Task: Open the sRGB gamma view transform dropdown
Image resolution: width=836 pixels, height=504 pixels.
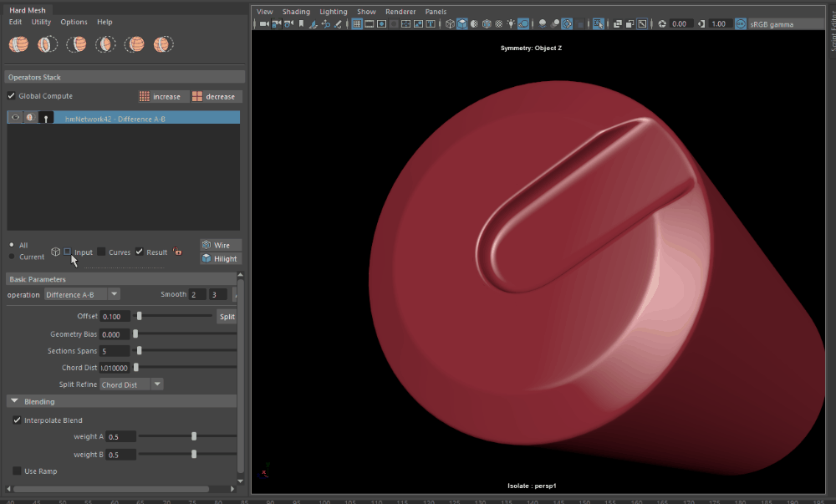Action: click(786, 24)
